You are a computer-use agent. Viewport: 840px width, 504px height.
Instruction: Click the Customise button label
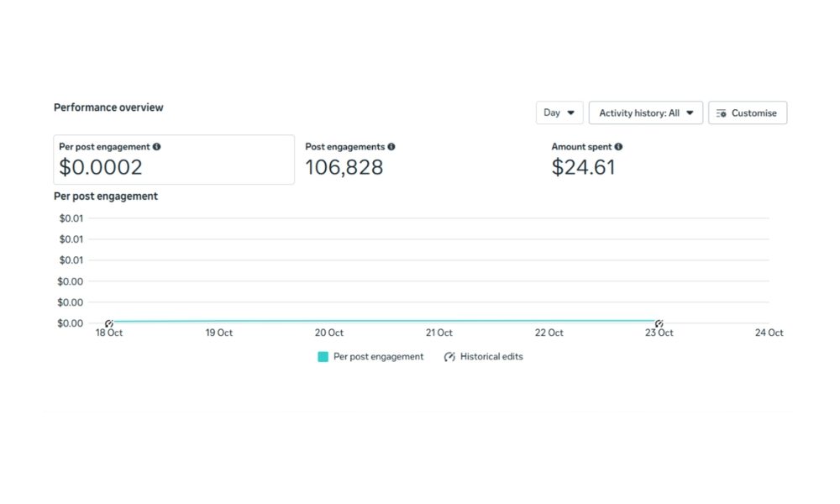coord(753,113)
